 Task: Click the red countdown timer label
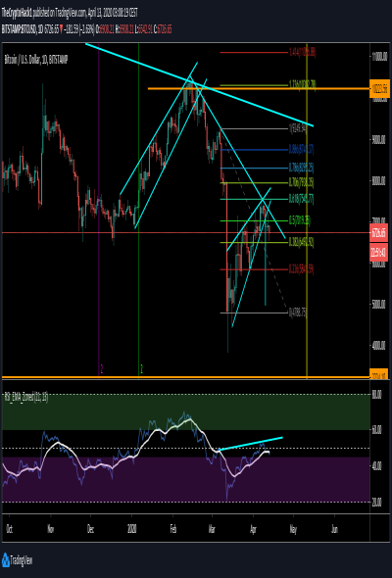tap(378, 252)
